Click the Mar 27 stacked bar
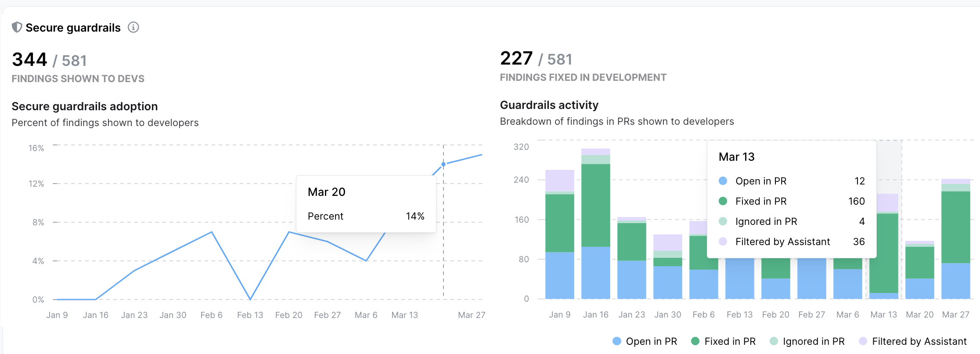 click(955, 239)
